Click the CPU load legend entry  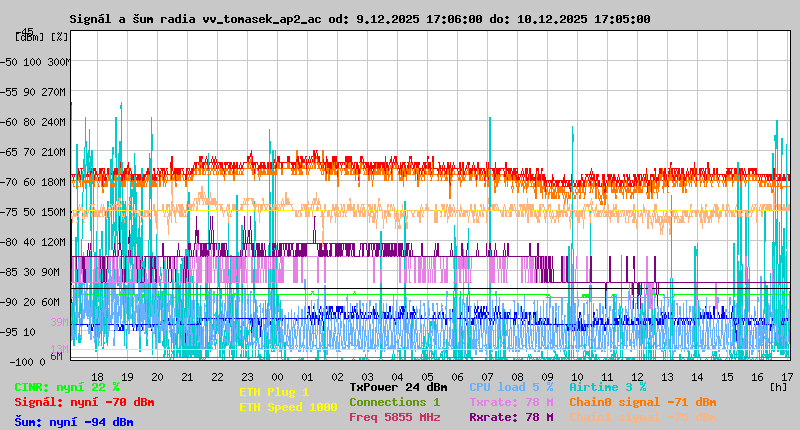point(511,386)
